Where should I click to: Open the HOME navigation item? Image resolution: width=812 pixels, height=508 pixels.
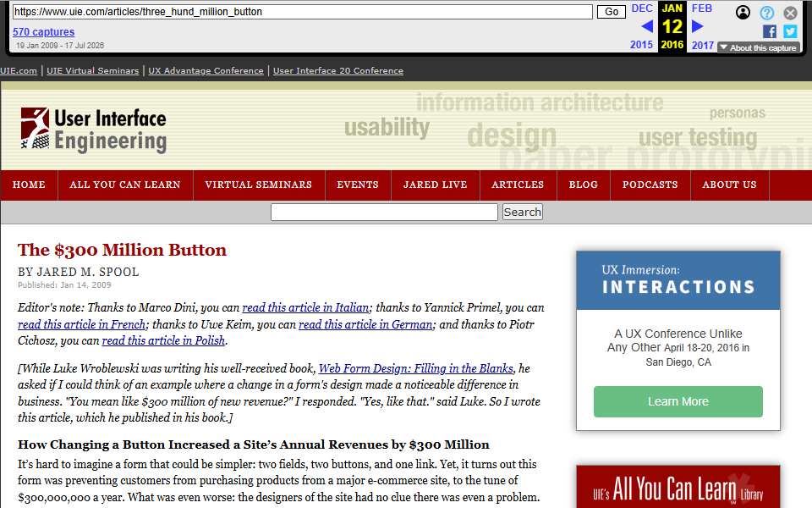coord(29,185)
